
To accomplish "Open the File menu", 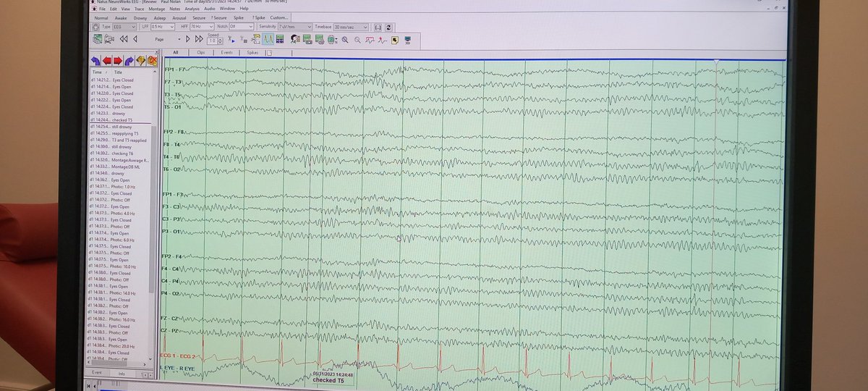I will [101, 8].
